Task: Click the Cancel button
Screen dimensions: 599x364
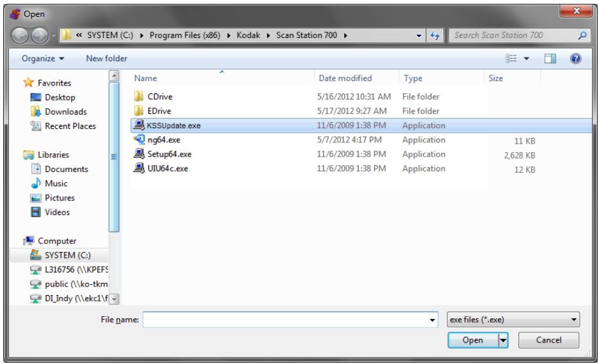Action: [x=549, y=340]
